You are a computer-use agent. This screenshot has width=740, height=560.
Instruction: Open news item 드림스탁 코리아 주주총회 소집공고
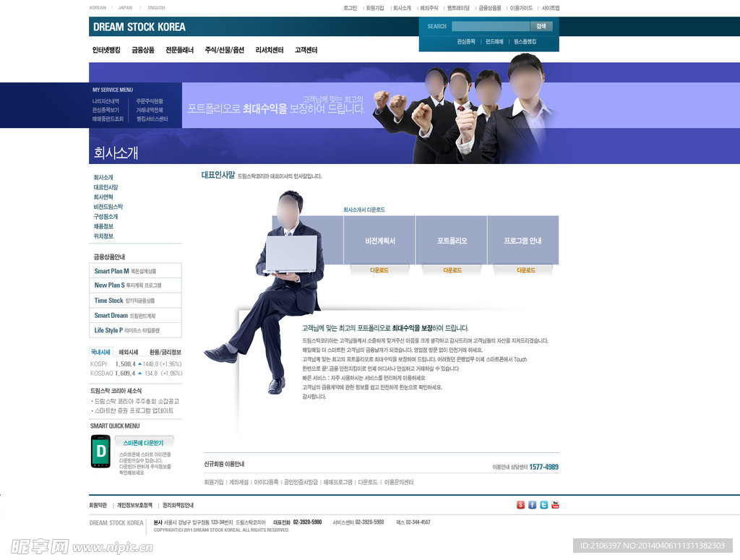tap(137, 401)
